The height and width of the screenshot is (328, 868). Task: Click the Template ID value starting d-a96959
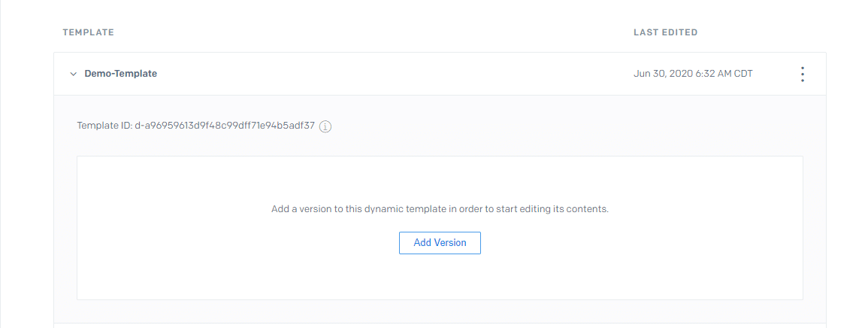[x=225, y=126]
